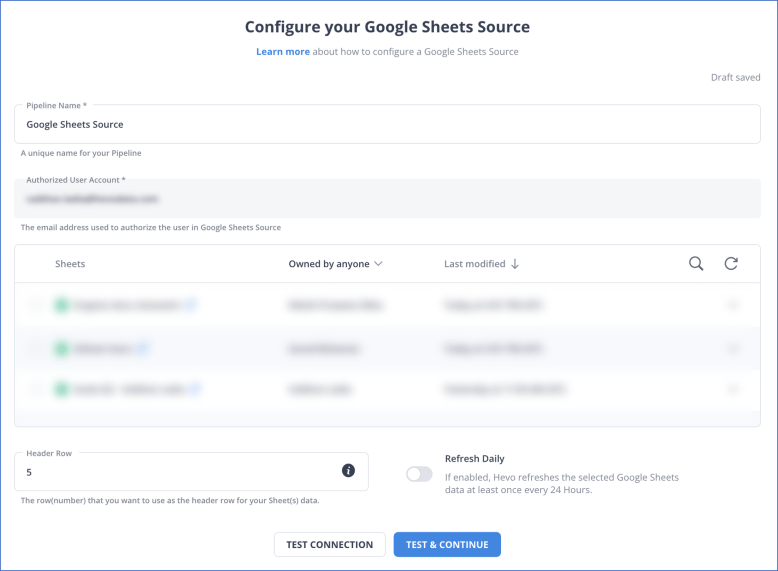Open the Learn more link
The height and width of the screenshot is (571, 778).
283,52
